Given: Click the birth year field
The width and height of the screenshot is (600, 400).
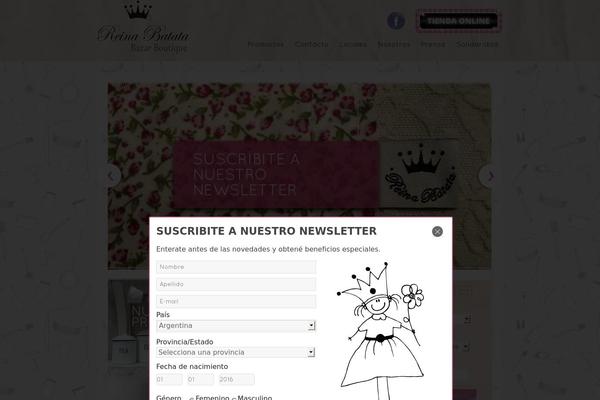Looking at the screenshot, I should tap(236, 379).
